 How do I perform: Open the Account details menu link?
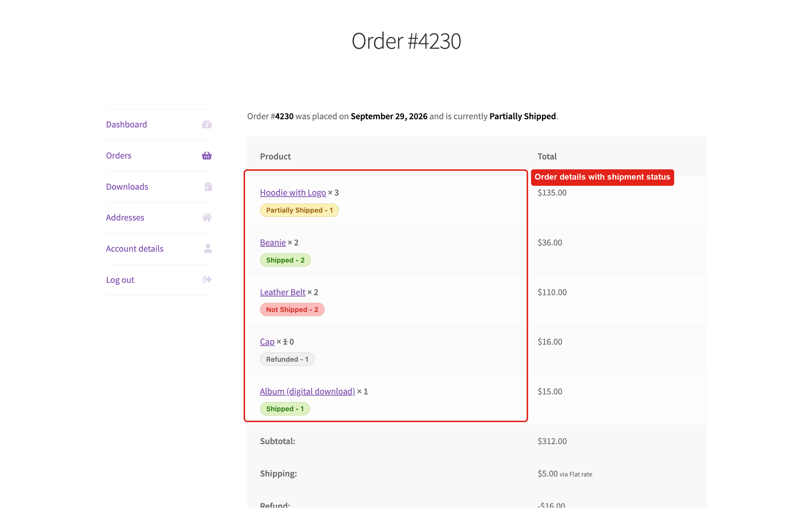(x=134, y=249)
